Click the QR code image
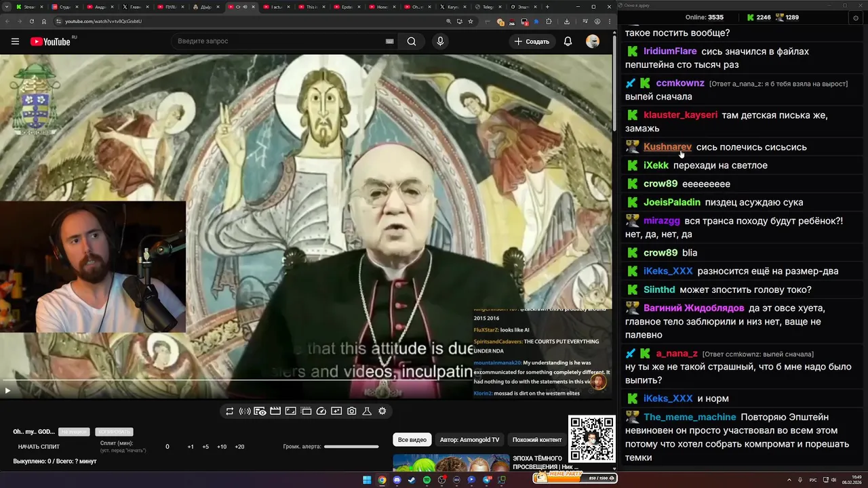Viewport: 868px width, 488px height. tap(592, 439)
